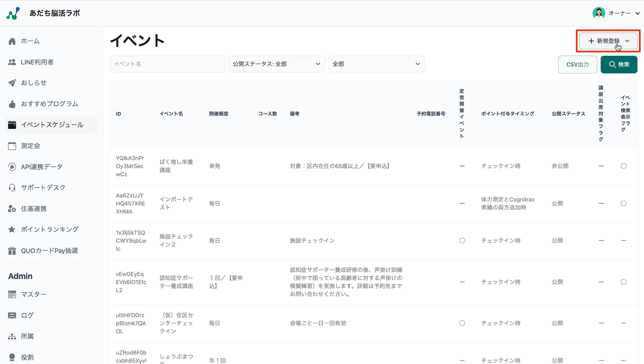Open マスター under Admin section
The image size is (644, 364).
(x=33, y=294)
